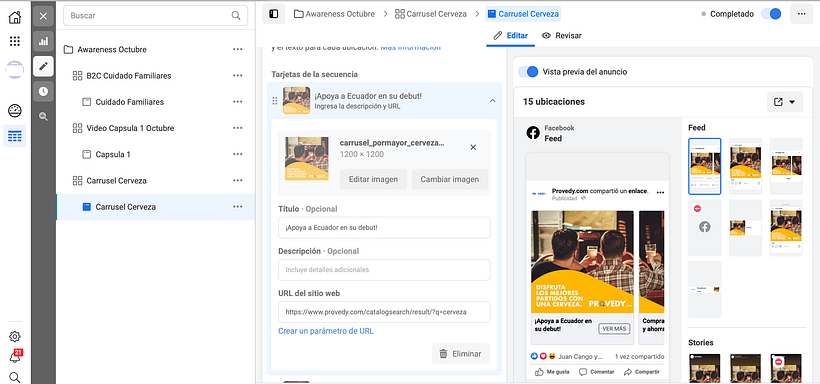Open post options ellipsis in Provedy preview
Viewport: 820px width, 384px height.
pos(660,192)
